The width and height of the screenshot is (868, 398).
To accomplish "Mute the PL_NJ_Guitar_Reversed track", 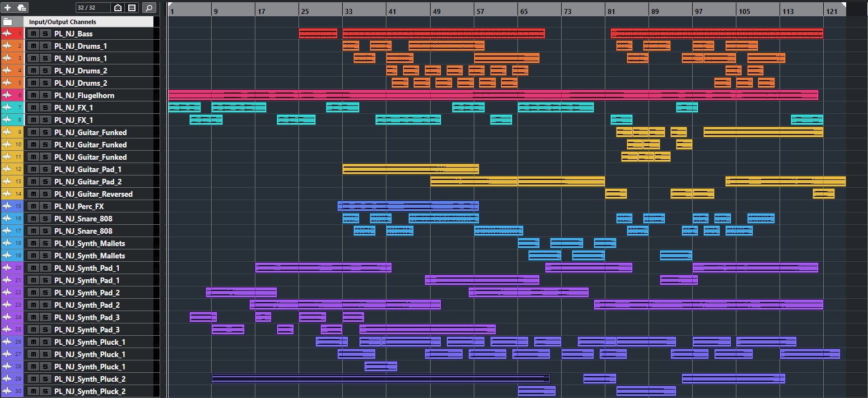I will (x=34, y=195).
